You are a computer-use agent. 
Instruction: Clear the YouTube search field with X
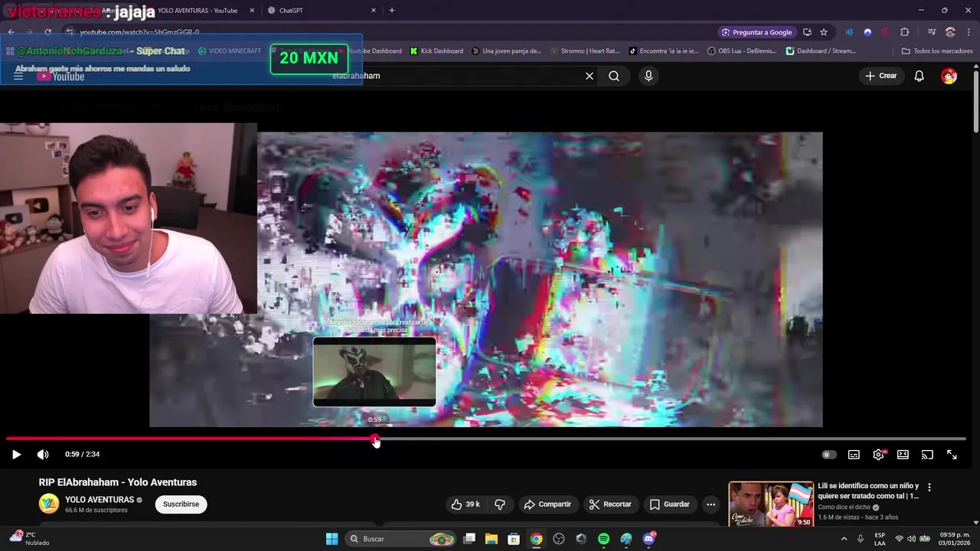click(x=590, y=76)
